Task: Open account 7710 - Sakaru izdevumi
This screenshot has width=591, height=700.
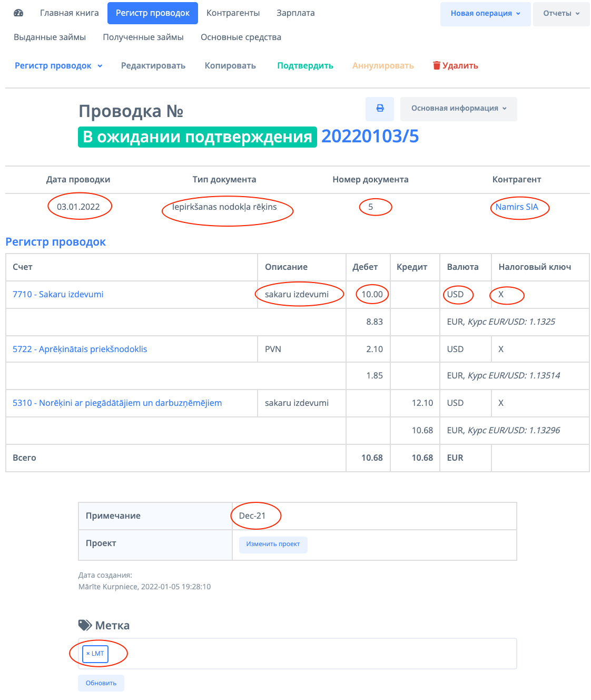Action: point(58,295)
